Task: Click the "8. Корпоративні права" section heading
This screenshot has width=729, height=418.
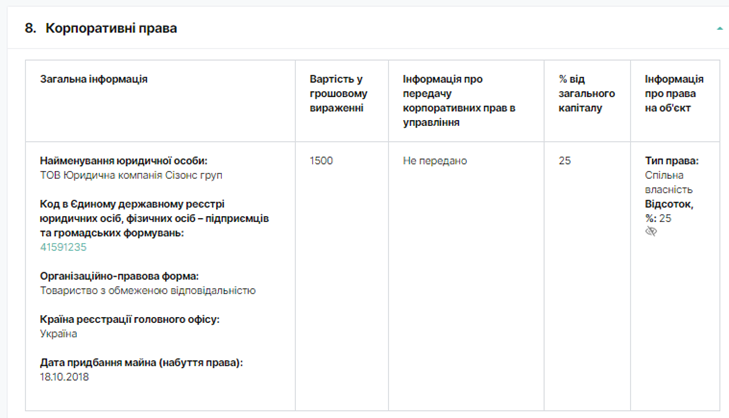Action: [x=101, y=28]
